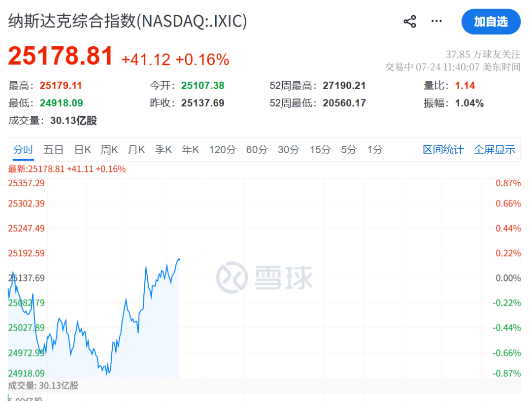532x401 pixels.
Task: Click the 最低 value 24918.09
Action: [62, 103]
